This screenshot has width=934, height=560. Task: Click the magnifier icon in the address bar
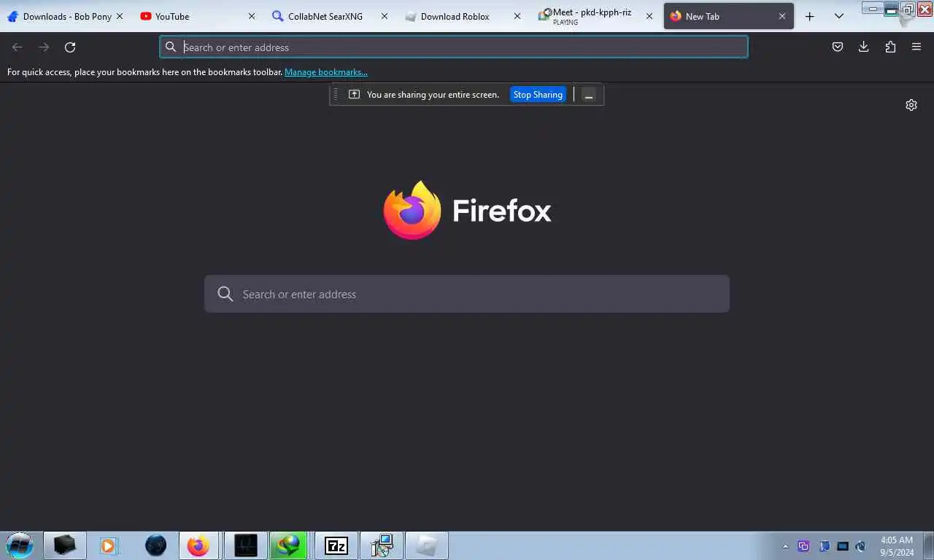(171, 47)
